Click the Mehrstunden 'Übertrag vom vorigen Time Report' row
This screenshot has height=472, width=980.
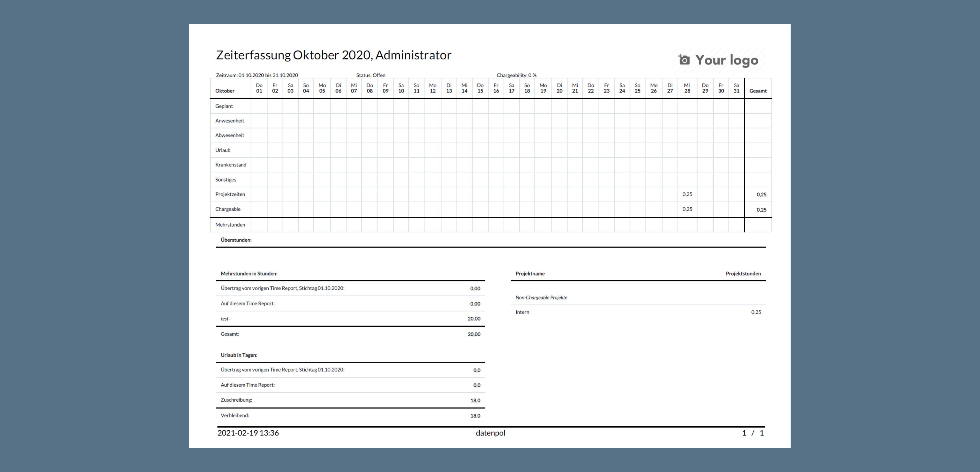coord(350,288)
